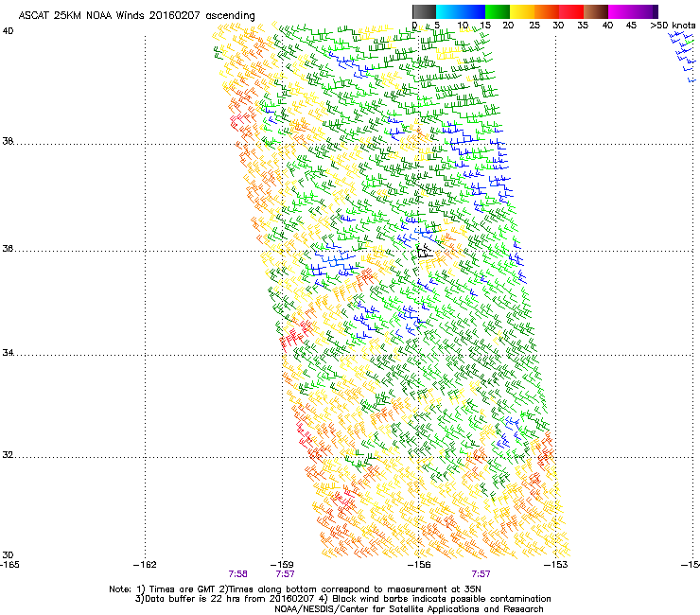Click the legend label '5'
700x615 pixels.
tap(437, 26)
